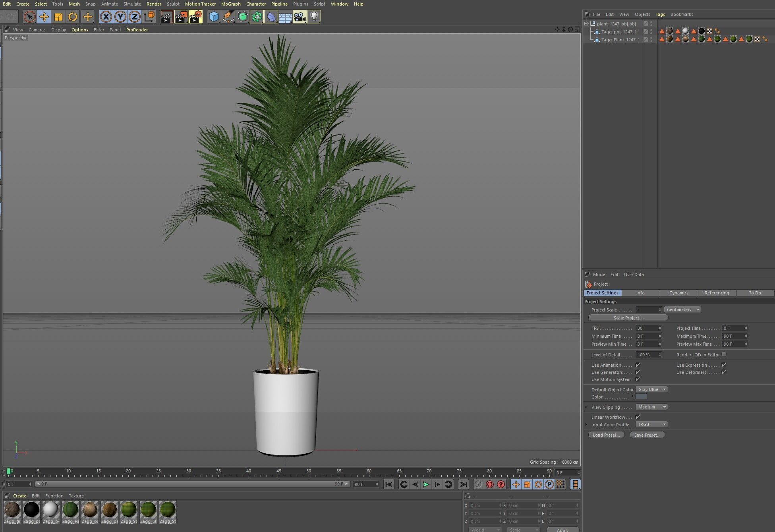The width and height of the screenshot is (775, 532).
Task: Go to end of animation
Action: click(463, 484)
